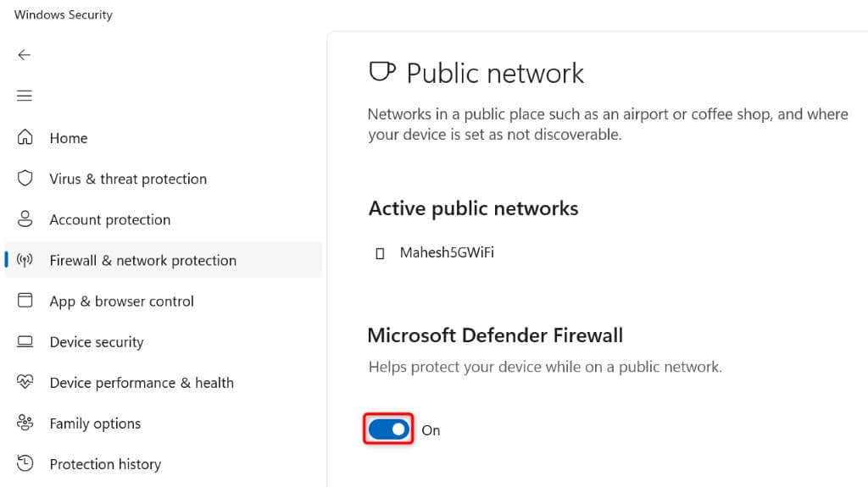Open Device performance & health section

(142, 383)
